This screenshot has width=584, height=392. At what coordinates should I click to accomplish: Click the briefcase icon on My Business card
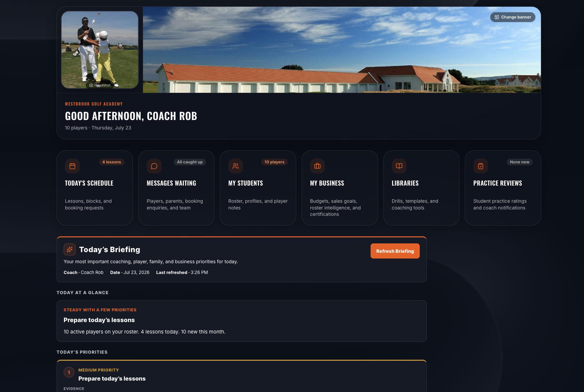[317, 166]
